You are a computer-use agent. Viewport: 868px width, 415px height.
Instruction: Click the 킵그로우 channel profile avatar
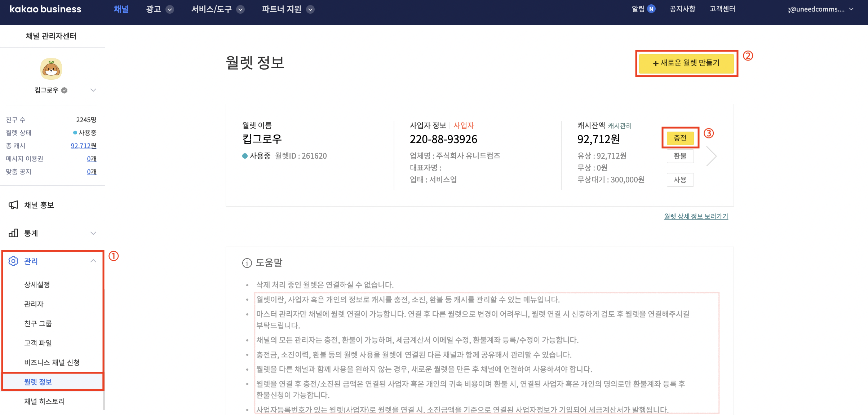(51, 69)
